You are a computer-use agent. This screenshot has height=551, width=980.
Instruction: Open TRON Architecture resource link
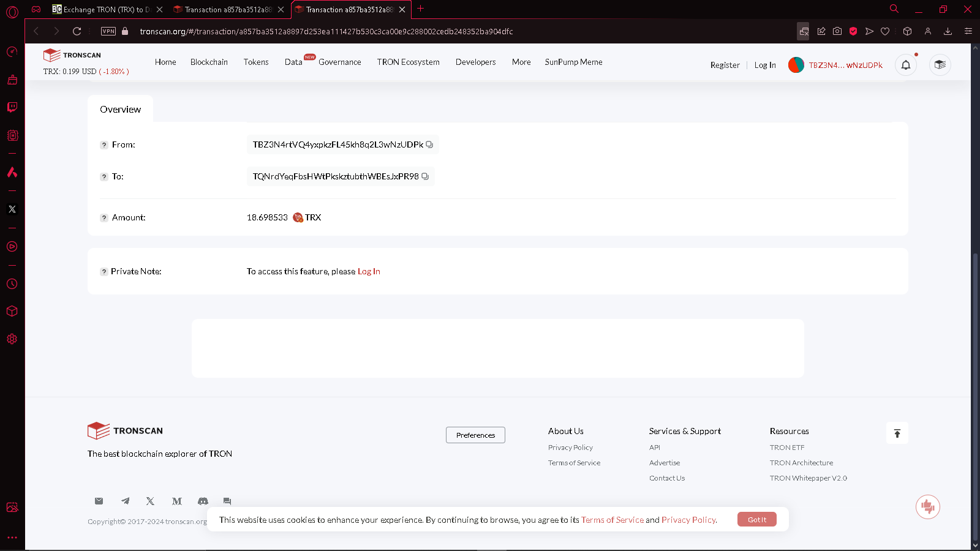tap(801, 463)
